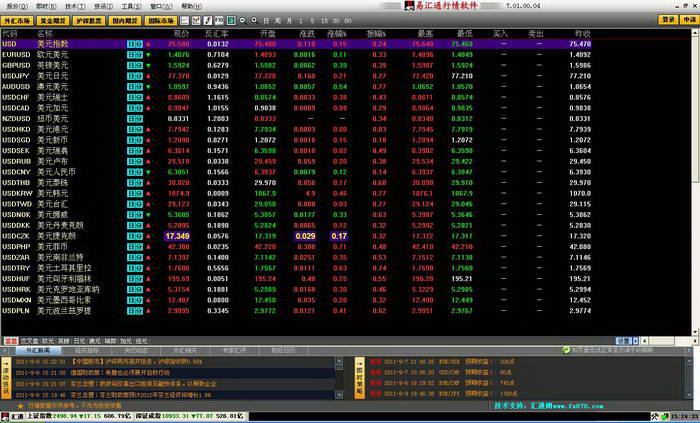Click the green panel layout icon
Screen dimensions: 700x423
[x=231, y=21]
